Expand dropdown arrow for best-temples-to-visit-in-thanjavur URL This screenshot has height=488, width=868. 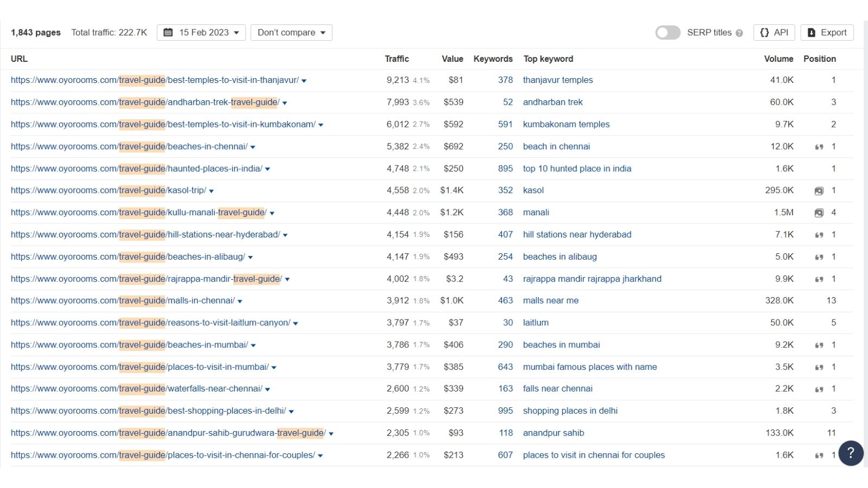pos(304,81)
